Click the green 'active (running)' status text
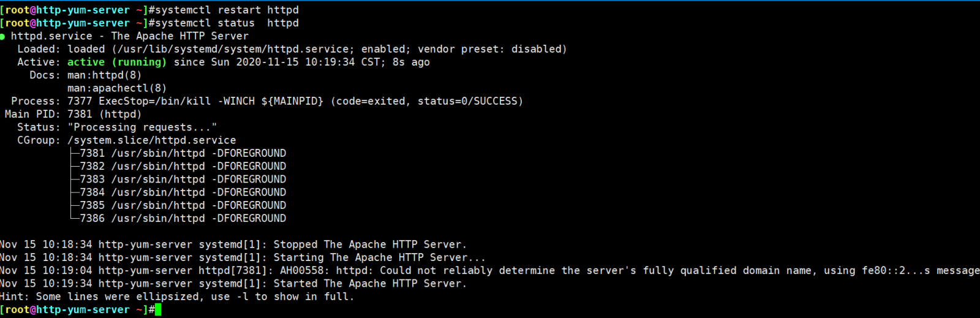 [116, 62]
